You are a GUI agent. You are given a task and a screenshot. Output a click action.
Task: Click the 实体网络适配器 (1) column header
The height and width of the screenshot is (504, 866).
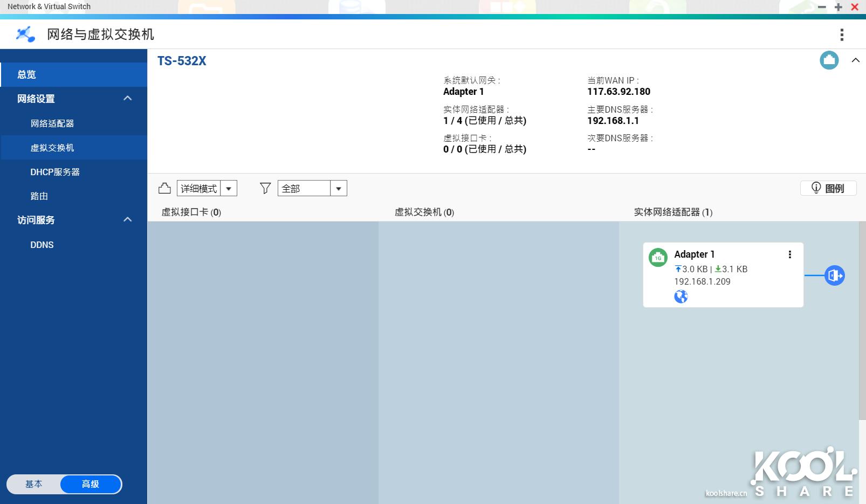(673, 212)
